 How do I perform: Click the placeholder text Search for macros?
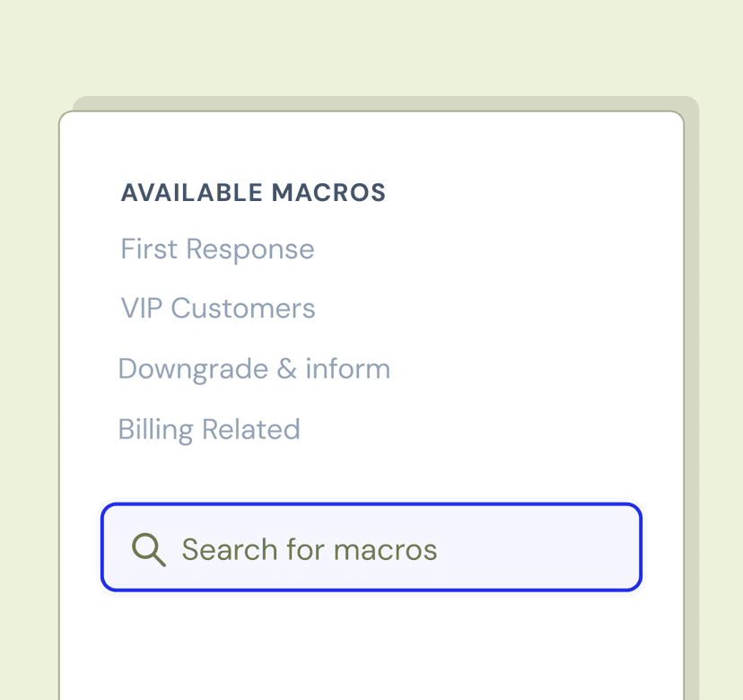tap(310, 548)
